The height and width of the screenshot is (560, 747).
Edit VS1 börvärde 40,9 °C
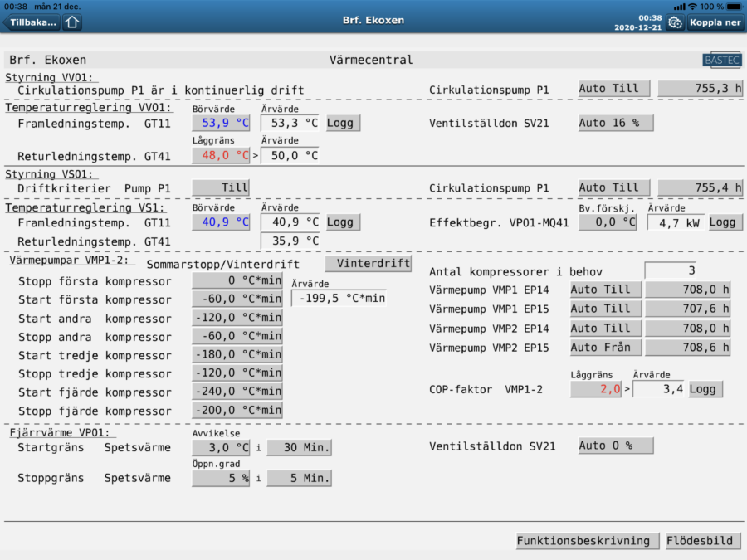pyautogui.click(x=221, y=222)
